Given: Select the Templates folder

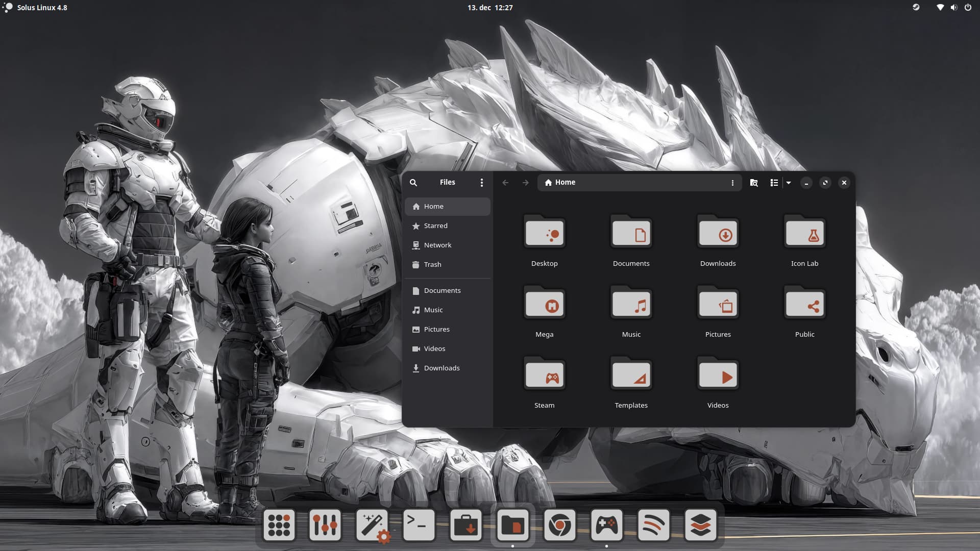Looking at the screenshot, I should (631, 376).
